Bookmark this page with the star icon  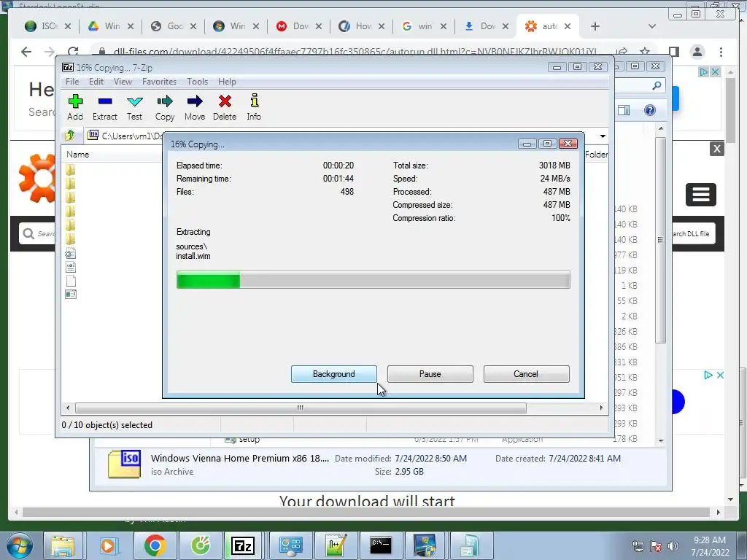645,52
